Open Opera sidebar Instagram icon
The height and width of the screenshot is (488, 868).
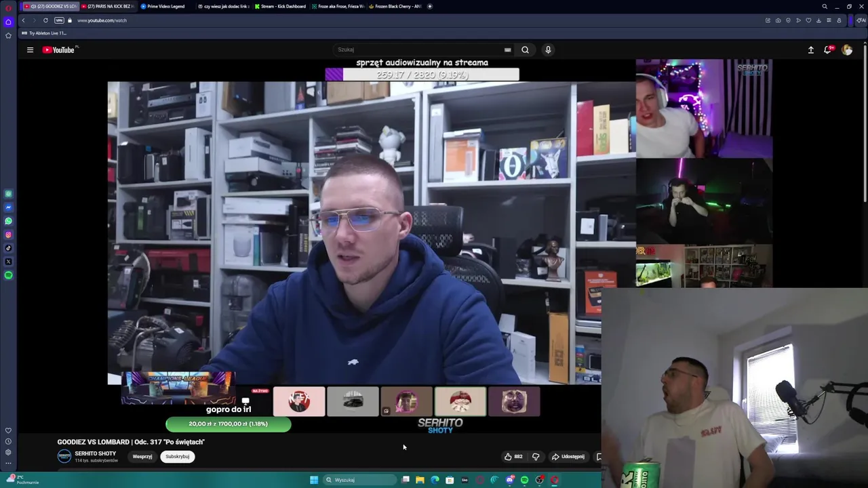[8, 235]
